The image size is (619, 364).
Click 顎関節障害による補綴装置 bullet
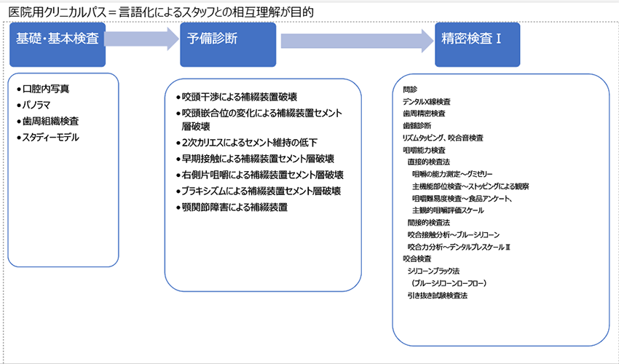pos(232,207)
